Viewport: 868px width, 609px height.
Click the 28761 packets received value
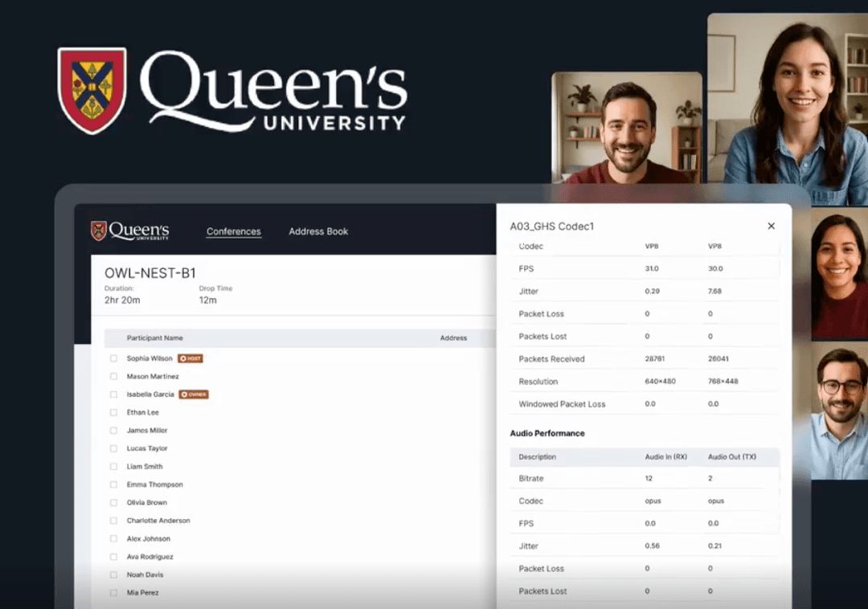[654, 358]
